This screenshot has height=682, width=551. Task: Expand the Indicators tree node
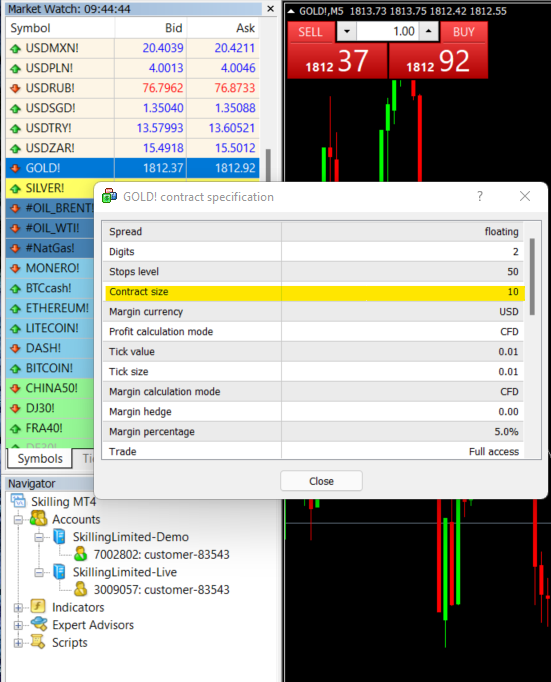coord(18,608)
